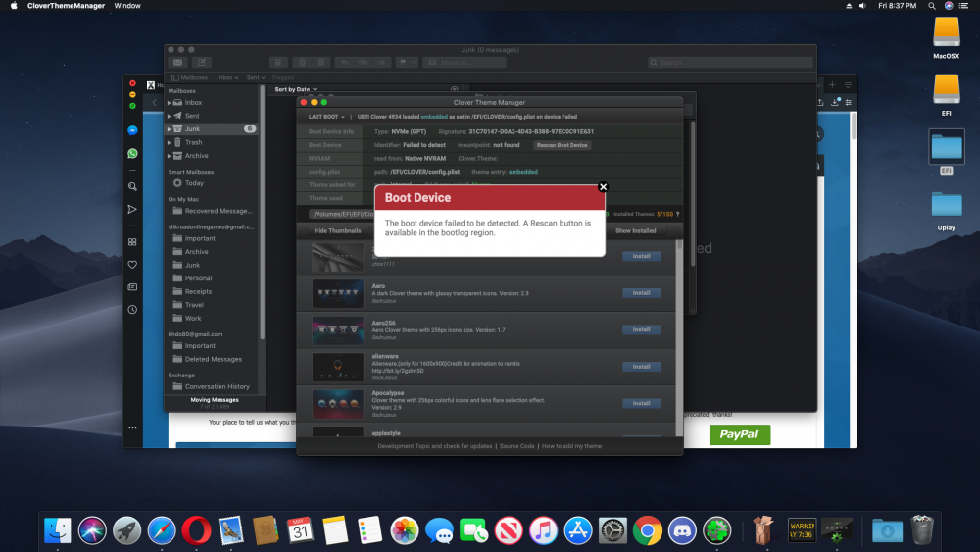Expand the Sent mailbox in Mail
Screen dimensions: 980x552
pyautogui.click(x=170, y=116)
